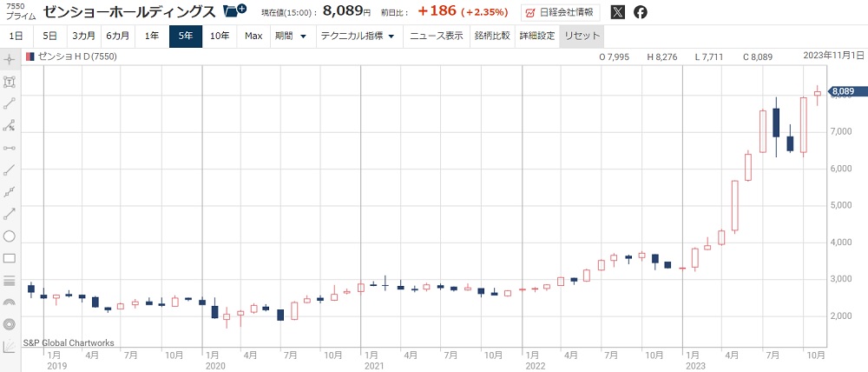Click the 2023年11月1日 date label
The width and height of the screenshot is (868, 372).
833,55
